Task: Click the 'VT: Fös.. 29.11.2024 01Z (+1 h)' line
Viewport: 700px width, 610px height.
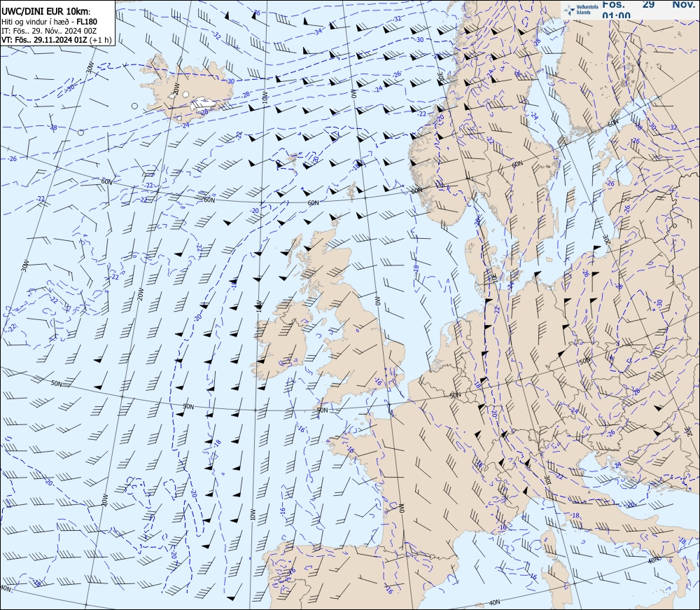Action: click(56, 40)
